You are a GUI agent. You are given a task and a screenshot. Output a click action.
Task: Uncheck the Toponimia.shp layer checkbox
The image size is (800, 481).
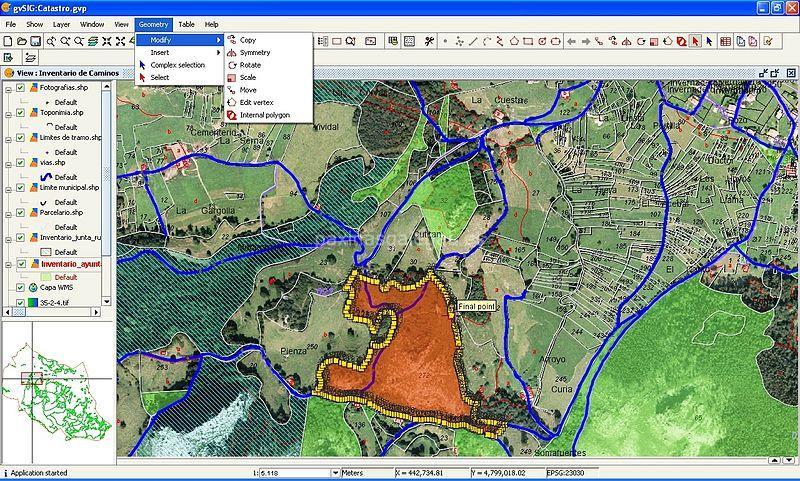20,113
